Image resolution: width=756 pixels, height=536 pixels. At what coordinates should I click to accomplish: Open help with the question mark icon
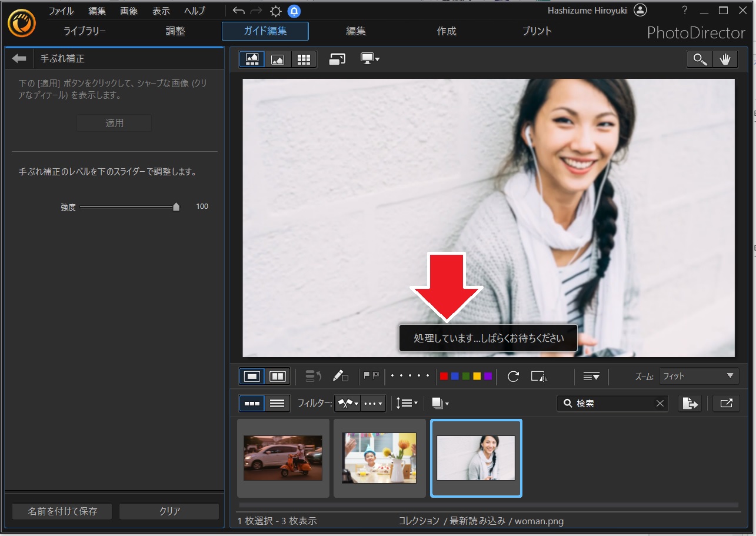685,10
